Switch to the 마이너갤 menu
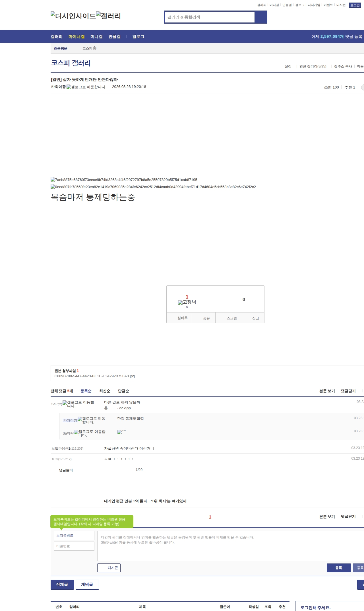Screen dimensions: 364x611 click(x=76, y=37)
